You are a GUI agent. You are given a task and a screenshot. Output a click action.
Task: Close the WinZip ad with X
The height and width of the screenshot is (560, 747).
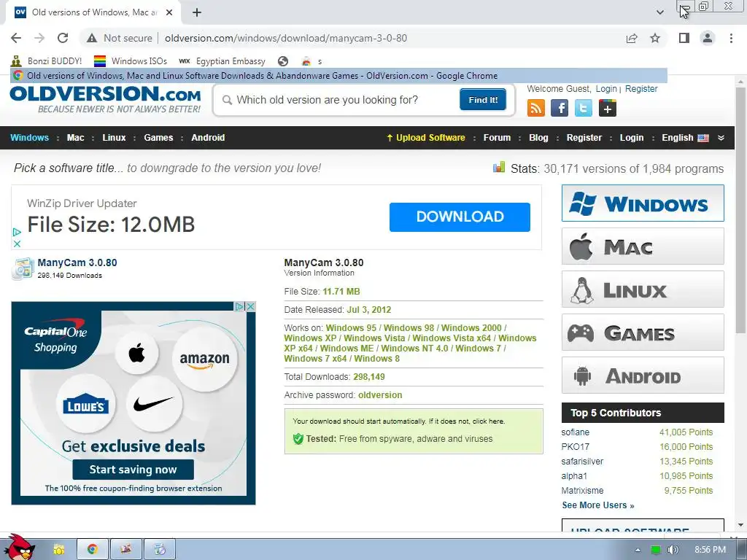(17, 244)
